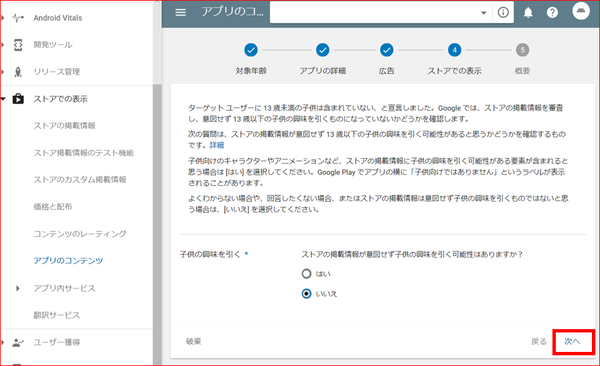
Task: Click the Android Vitals pulse icon
Action: click(18, 18)
